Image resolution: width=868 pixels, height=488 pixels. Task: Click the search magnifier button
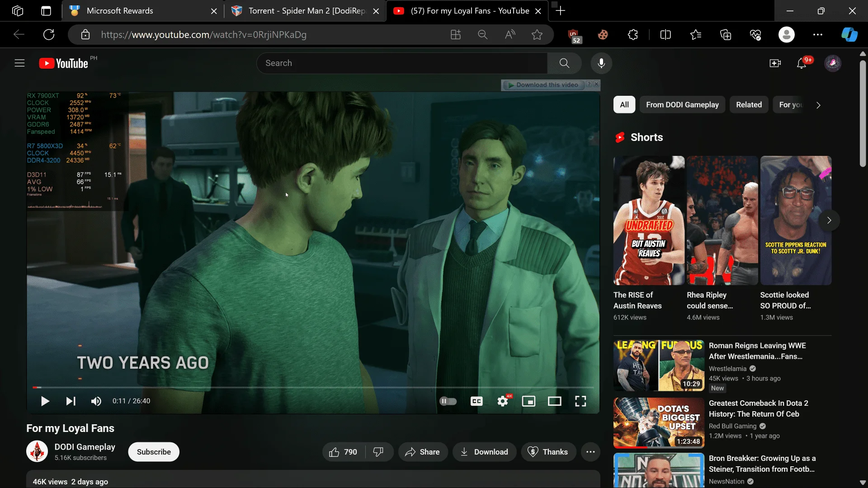pos(564,63)
